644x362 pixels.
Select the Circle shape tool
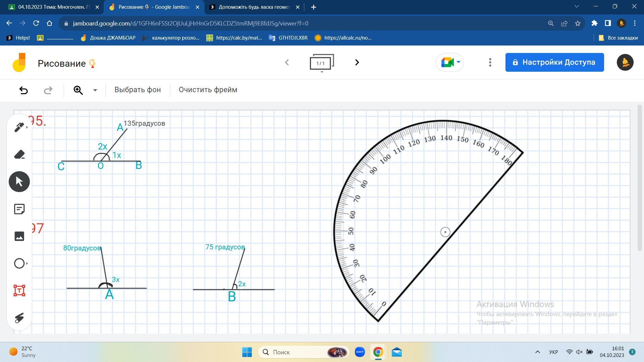point(19,263)
